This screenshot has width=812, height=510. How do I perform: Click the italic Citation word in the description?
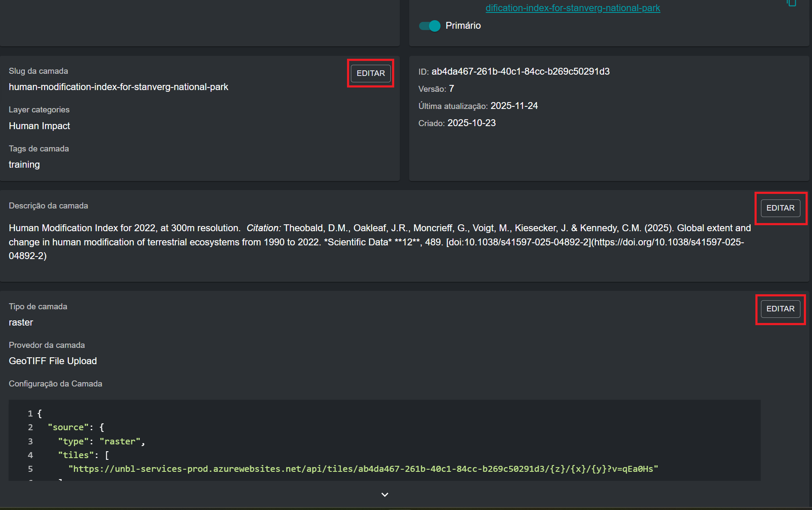point(263,228)
